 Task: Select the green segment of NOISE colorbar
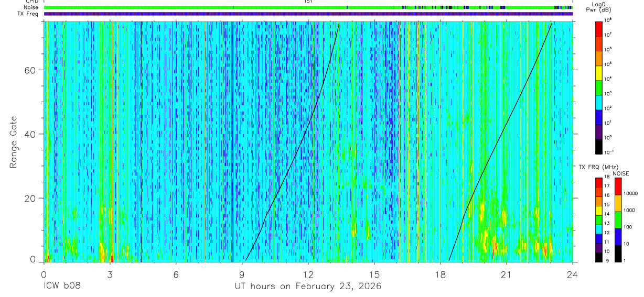618,220
